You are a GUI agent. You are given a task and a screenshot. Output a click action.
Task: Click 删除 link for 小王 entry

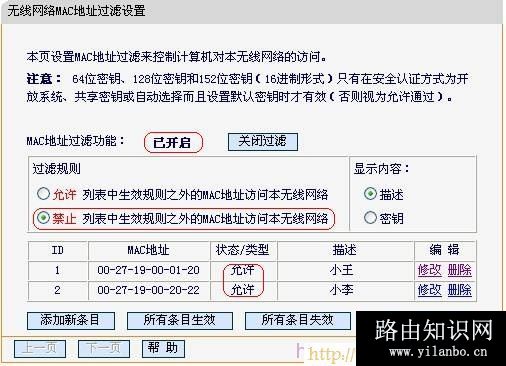point(459,270)
